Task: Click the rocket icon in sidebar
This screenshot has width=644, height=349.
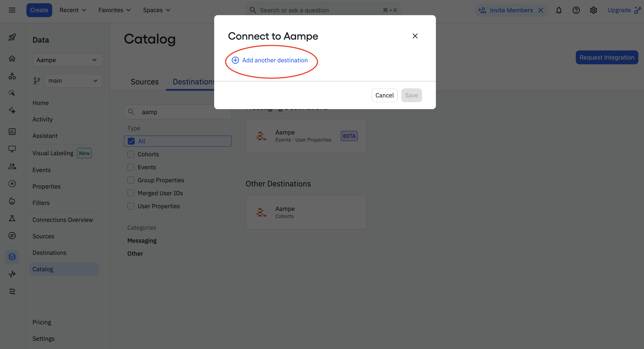Action: pos(12,37)
